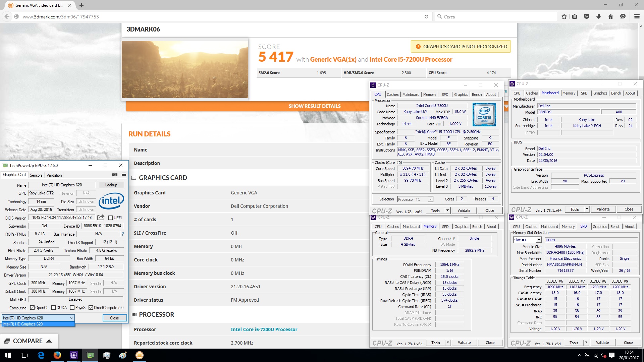Click the Bus Interface question mark in GPU-Z
Screen dimensions: 644x362
(123, 234)
